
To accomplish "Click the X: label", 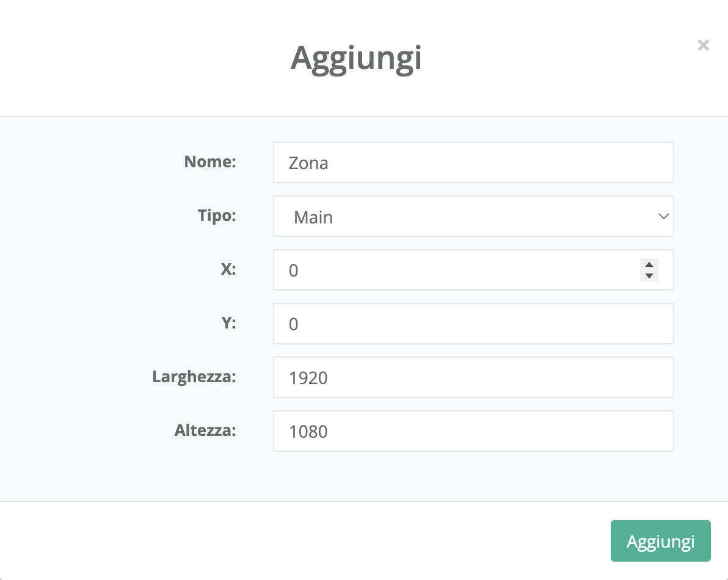I will tap(228, 269).
